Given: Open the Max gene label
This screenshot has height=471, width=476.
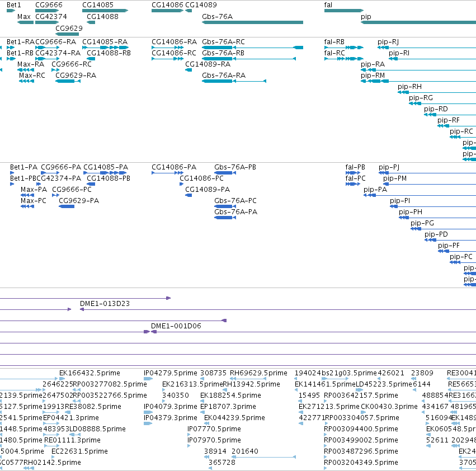Looking at the screenshot, I should [24, 17].
